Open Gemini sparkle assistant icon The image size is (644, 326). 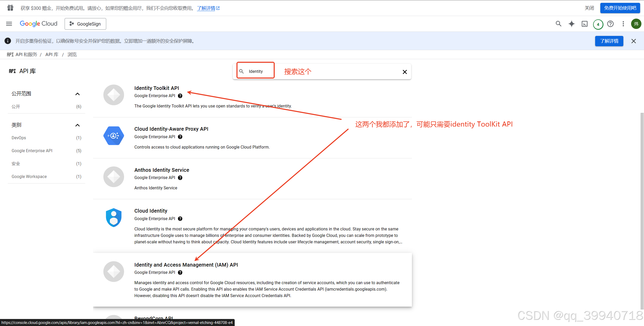pos(571,24)
